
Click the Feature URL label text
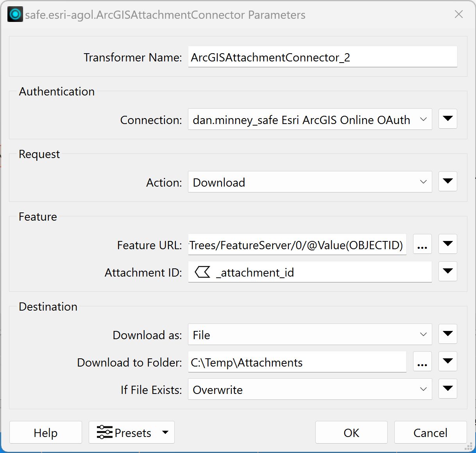coord(149,245)
